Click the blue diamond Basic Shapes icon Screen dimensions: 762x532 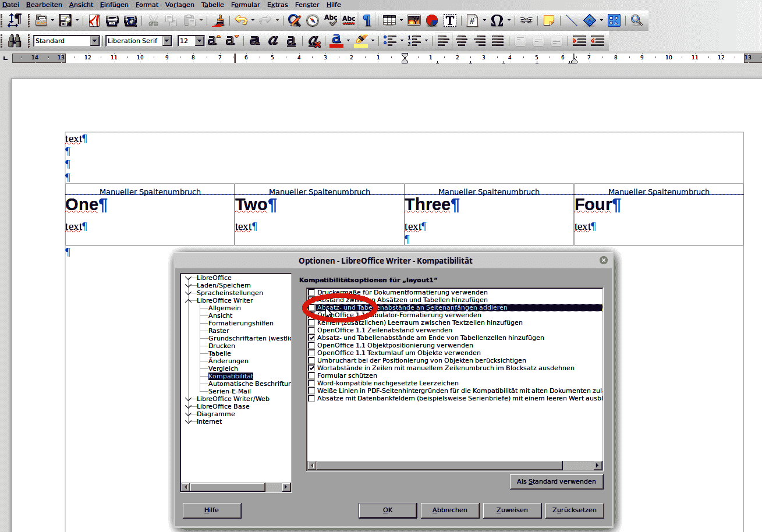pos(590,20)
